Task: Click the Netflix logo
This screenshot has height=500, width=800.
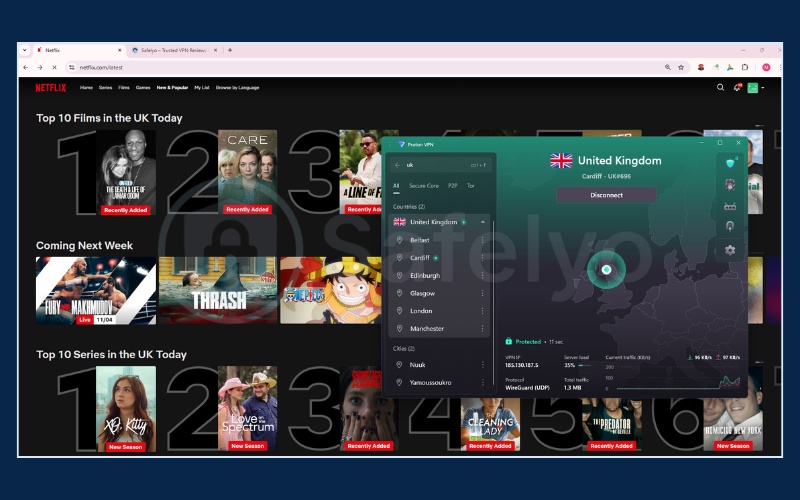Action: [x=51, y=88]
